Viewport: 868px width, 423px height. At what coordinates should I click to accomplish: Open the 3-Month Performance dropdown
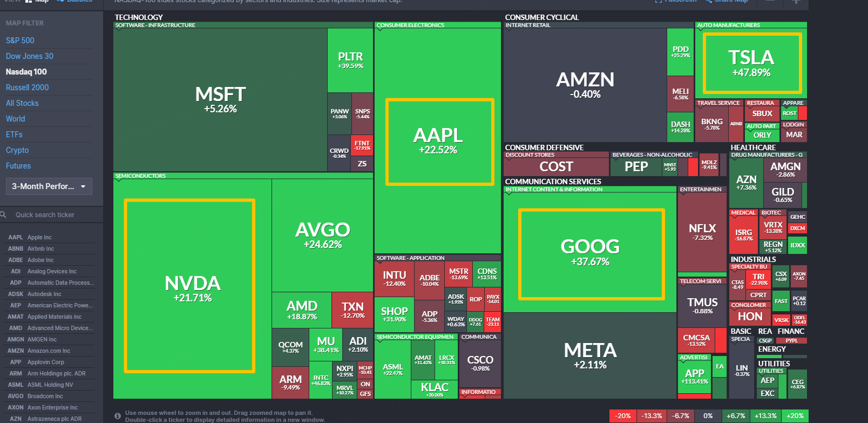[49, 186]
